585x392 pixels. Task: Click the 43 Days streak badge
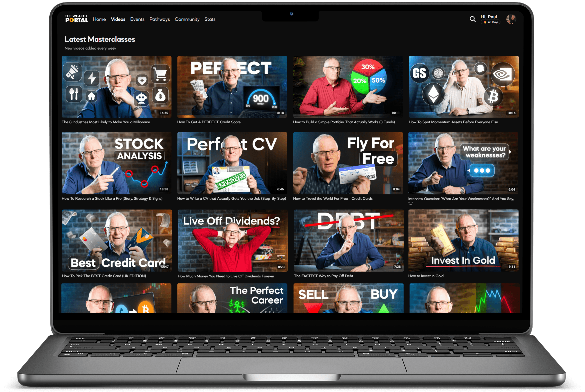coord(490,22)
